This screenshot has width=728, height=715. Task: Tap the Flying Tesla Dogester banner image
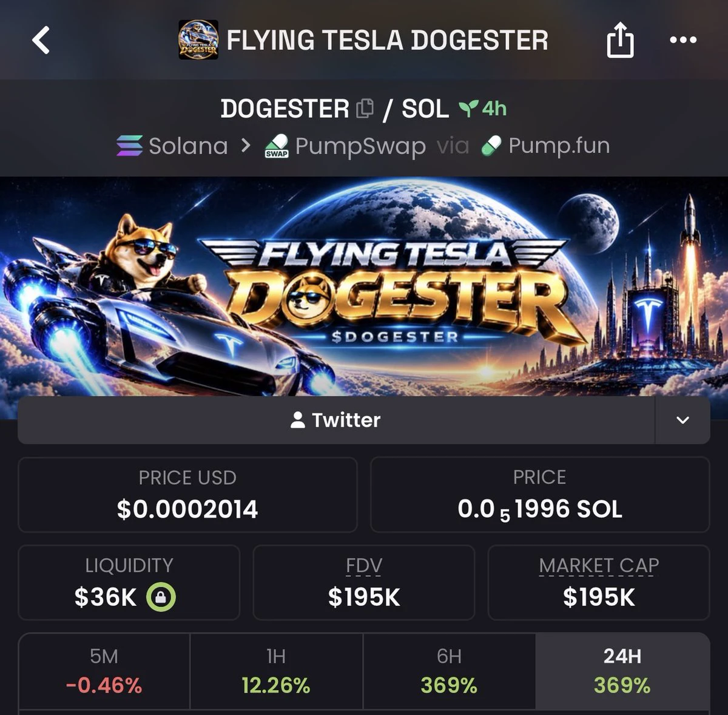coord(364,286)
